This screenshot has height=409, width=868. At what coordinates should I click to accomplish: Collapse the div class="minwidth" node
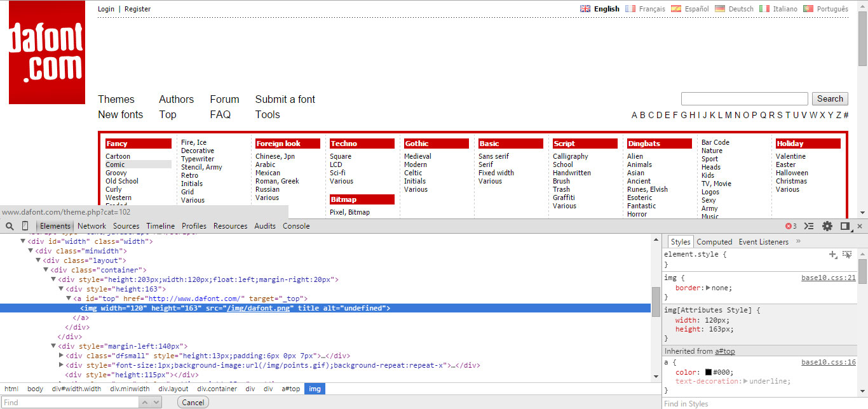[x=31, y=251]
